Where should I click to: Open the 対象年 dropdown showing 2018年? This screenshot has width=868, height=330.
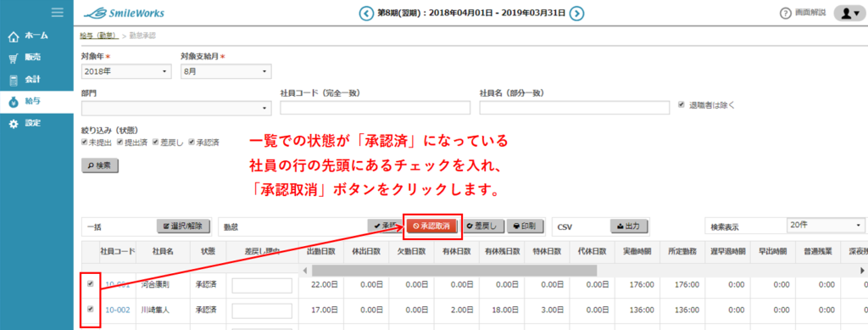(x=125, y=71)
